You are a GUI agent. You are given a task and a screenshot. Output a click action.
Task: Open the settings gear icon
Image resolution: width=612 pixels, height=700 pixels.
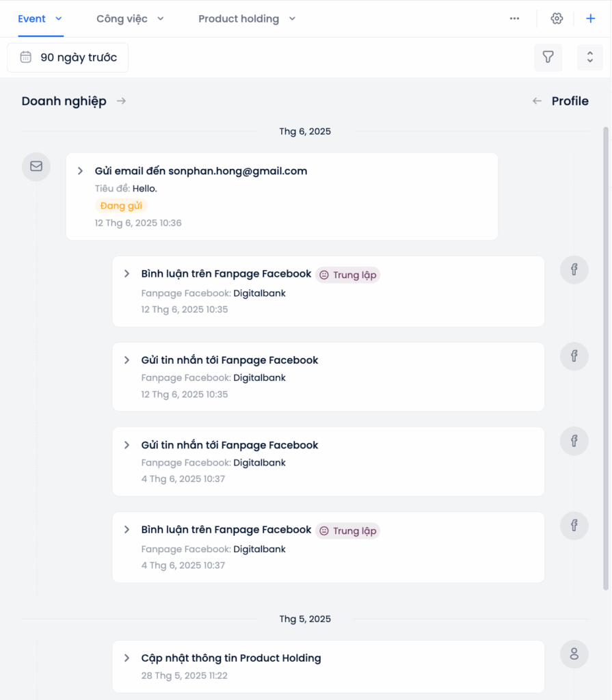(x=557, y=18)
